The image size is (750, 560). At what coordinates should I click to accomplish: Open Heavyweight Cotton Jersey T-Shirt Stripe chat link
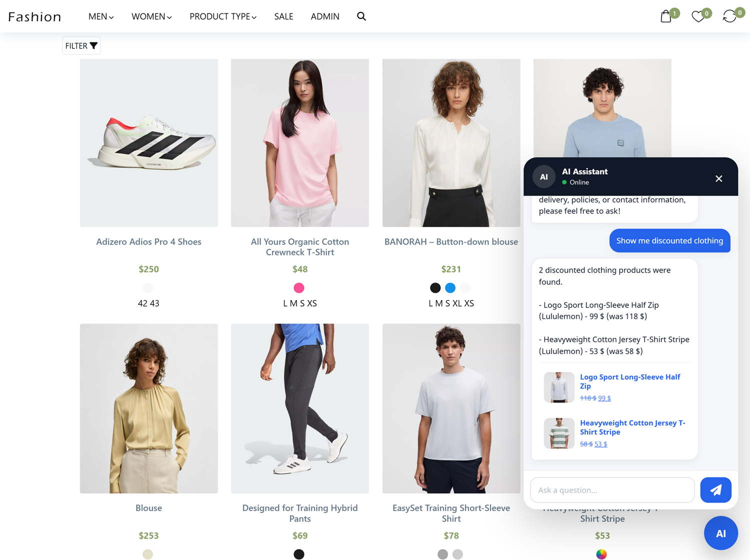(x=632, y=427)
